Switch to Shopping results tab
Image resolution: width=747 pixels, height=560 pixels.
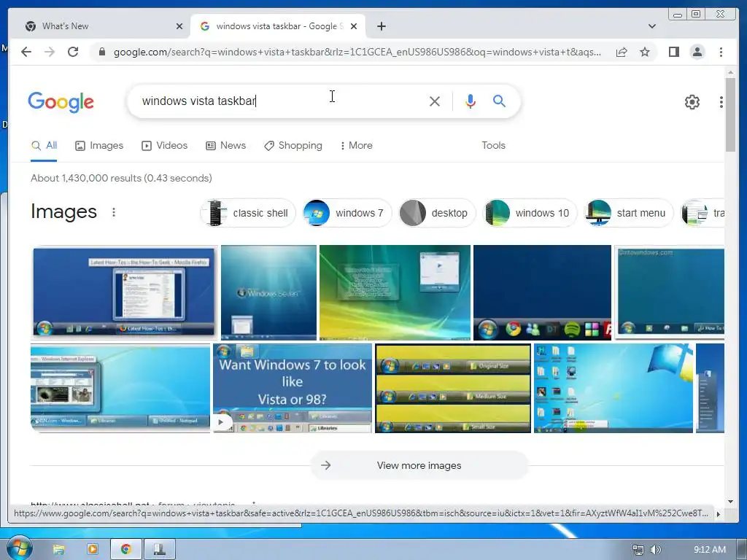[x=293, y=146]
